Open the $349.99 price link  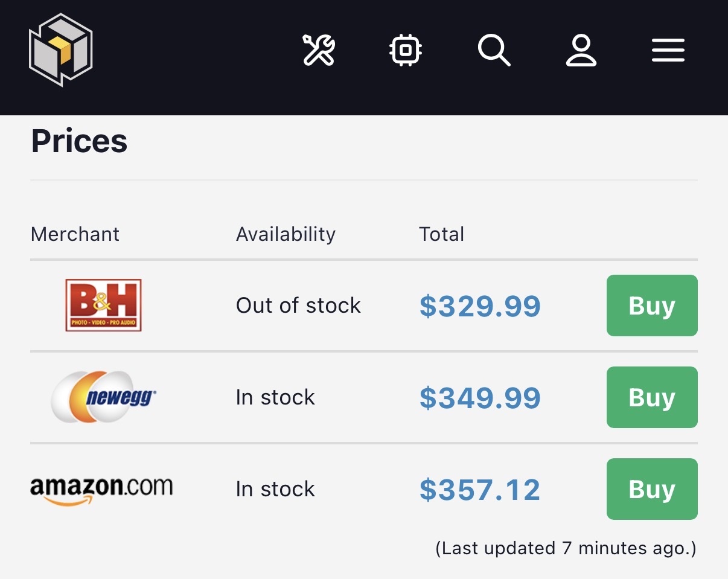[480, 398]
